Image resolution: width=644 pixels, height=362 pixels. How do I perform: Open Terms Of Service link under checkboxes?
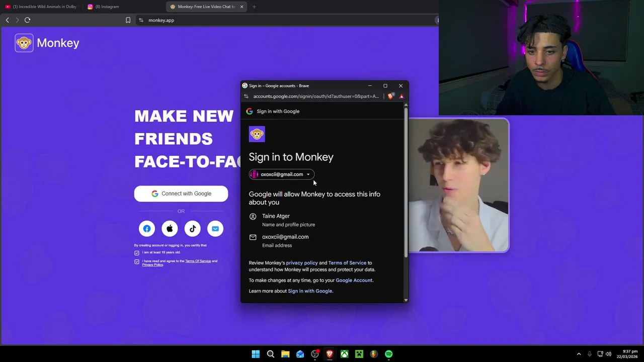click(x=198, y=261)
